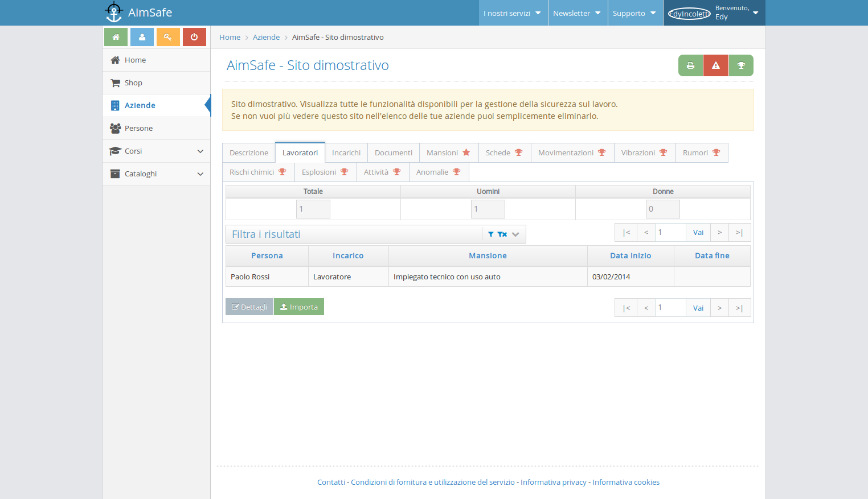Switch to the Attività tab

coord(383,172)
